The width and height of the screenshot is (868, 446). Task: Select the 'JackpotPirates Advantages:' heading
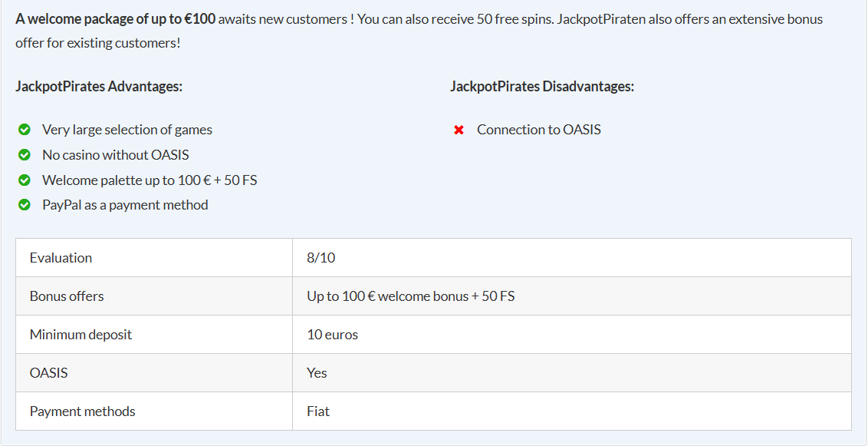[99, 86]
